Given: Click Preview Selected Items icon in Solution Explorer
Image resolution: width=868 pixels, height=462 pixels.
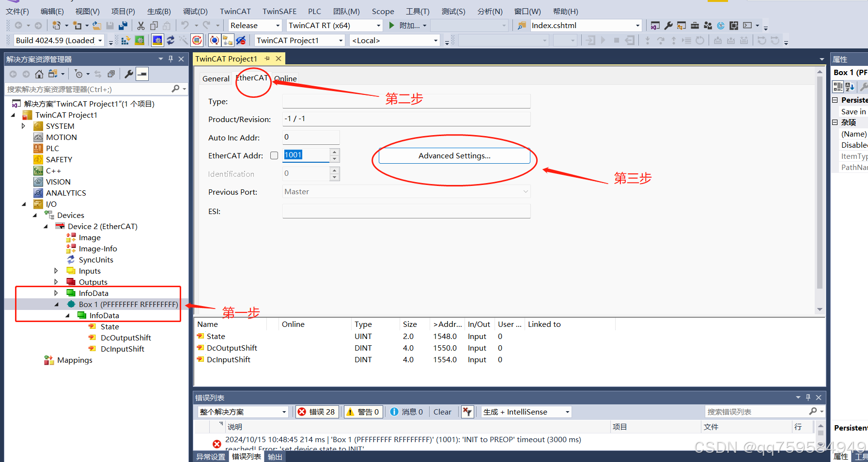Looking at the screenshot, I should 142,74.
